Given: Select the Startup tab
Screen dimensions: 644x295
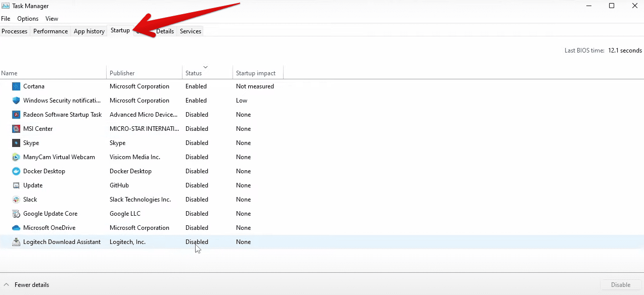Looking at the screenshot, I should 120,30.
